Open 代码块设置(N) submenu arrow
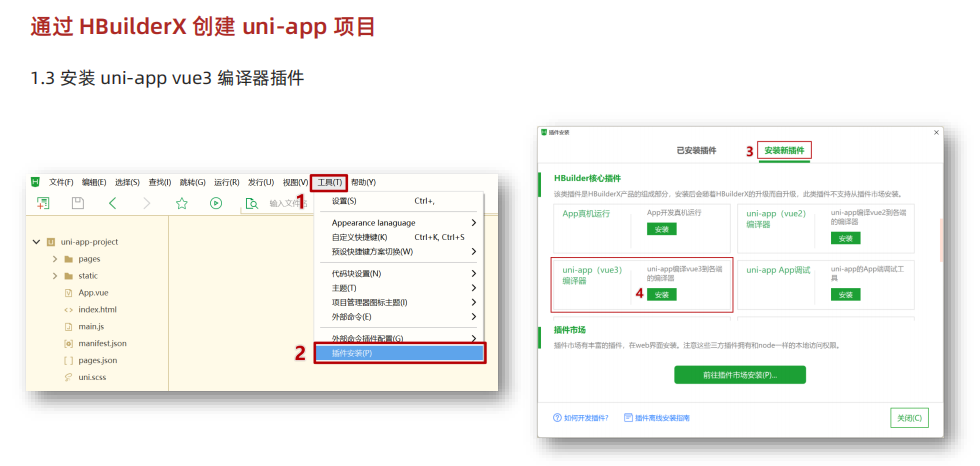 click(x=474, y=274)
